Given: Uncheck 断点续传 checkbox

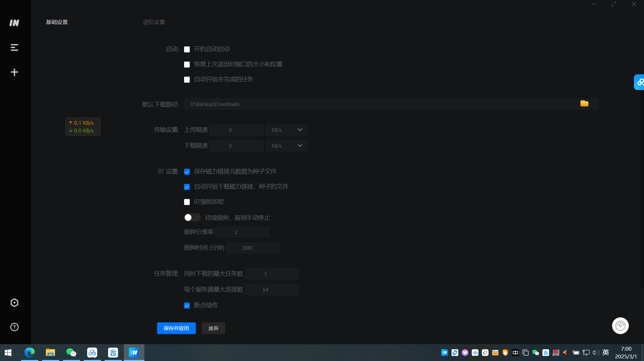Looking at the screenshot, I should point(187,306).
